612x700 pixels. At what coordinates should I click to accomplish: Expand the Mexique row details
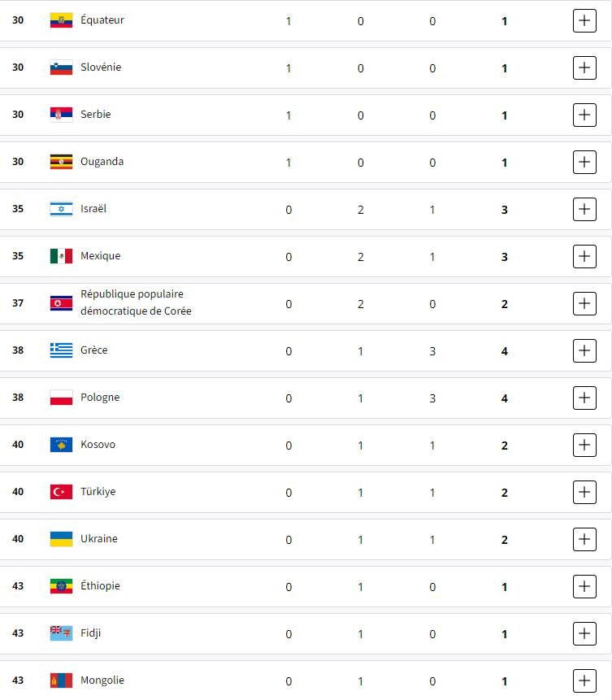(584, 257)
